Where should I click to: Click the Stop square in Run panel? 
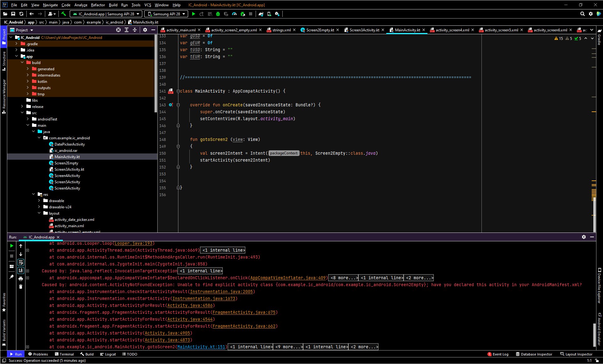click(12, 256)
